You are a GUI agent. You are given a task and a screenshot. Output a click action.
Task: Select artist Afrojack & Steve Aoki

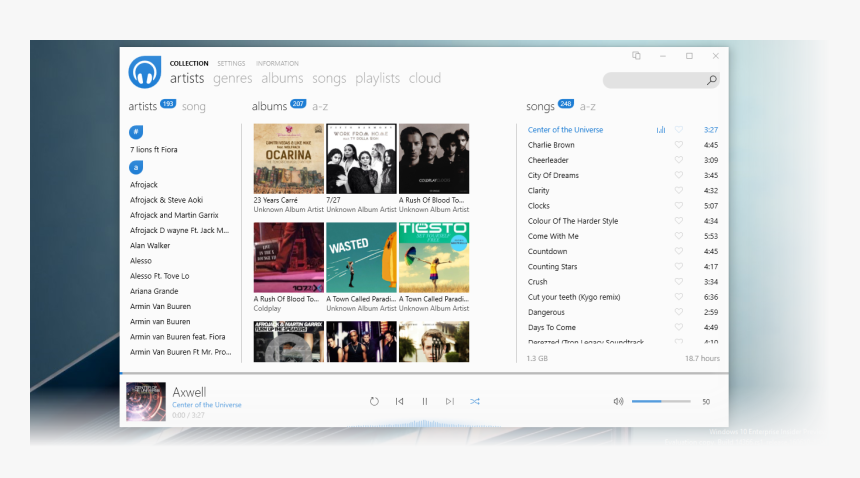click(x=166, y=200)
